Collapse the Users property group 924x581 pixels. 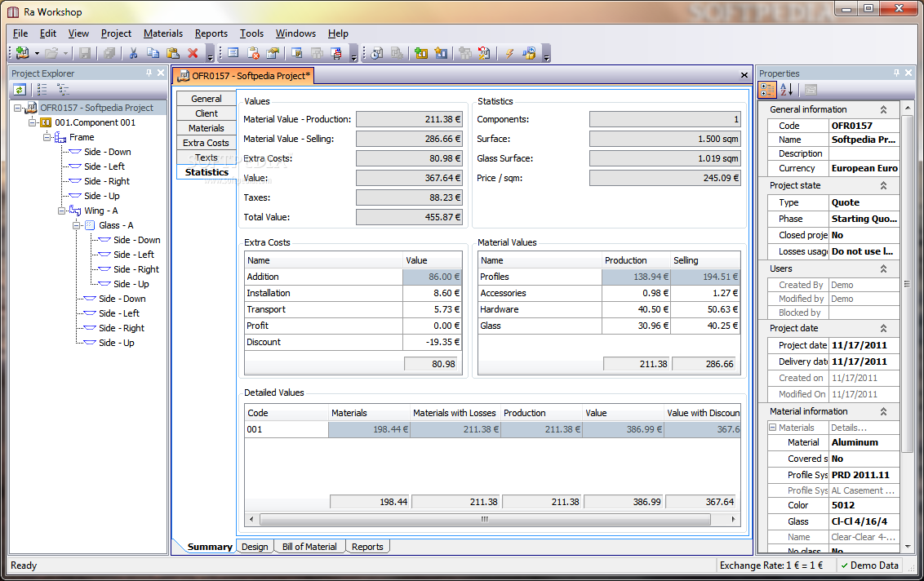pos(883,268)
